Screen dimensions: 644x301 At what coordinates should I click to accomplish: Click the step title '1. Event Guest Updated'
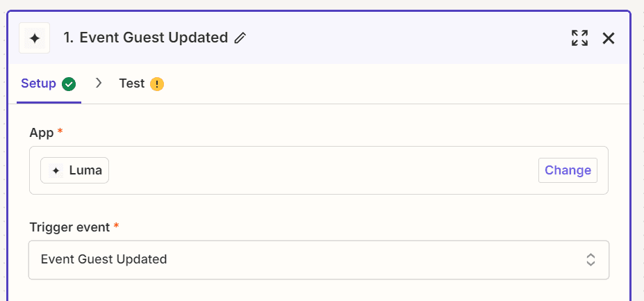pos(146,38)
